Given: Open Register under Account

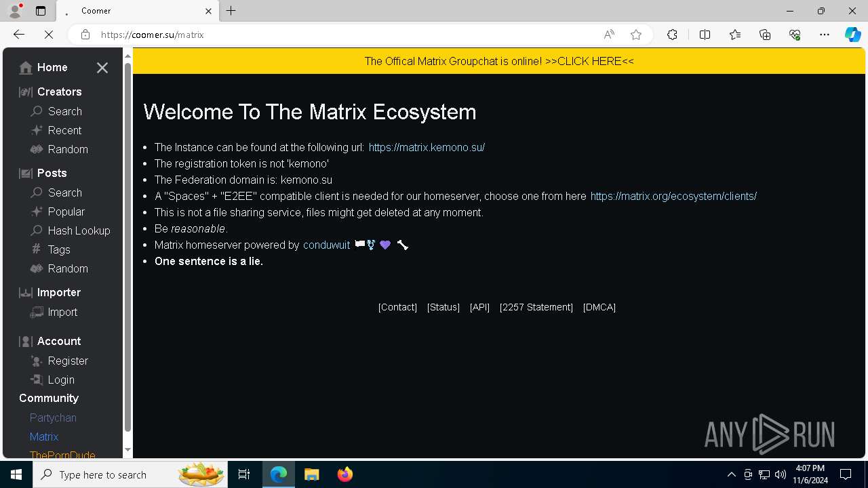Looking at the screenshot, I should click(x=60, y=361).
